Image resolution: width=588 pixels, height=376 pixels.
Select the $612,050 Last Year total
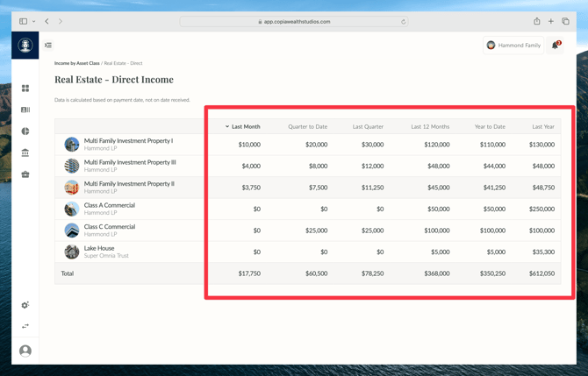pos(541,273)
